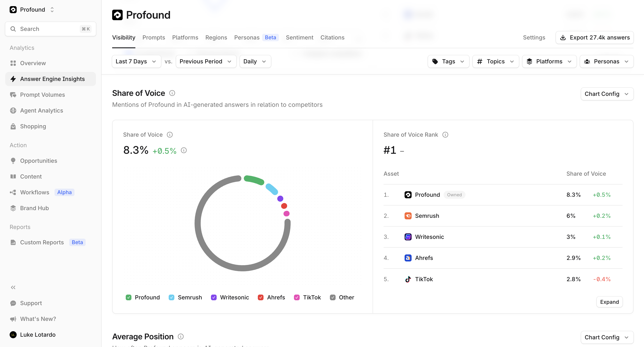Switch to the Platforms tab
644x347 pixels.
point(185,38)
